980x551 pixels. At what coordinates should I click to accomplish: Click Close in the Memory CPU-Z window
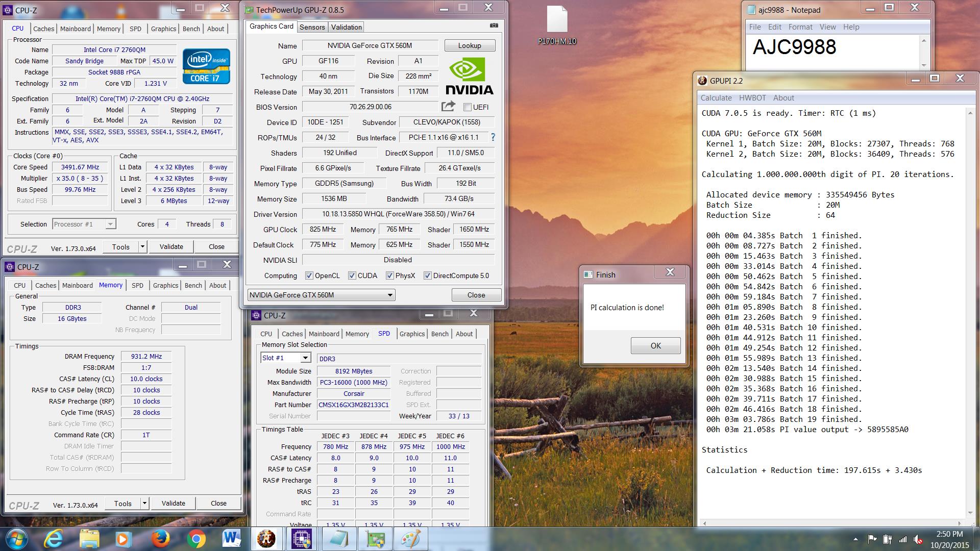[x=218, y=504]
